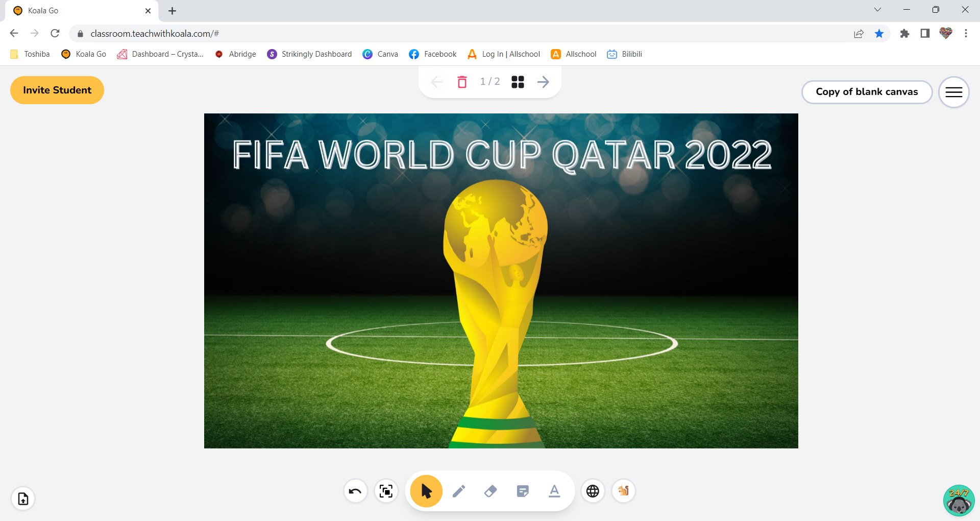
Task: Open the globe web browser tool
Action: click(x=593, y=491)
